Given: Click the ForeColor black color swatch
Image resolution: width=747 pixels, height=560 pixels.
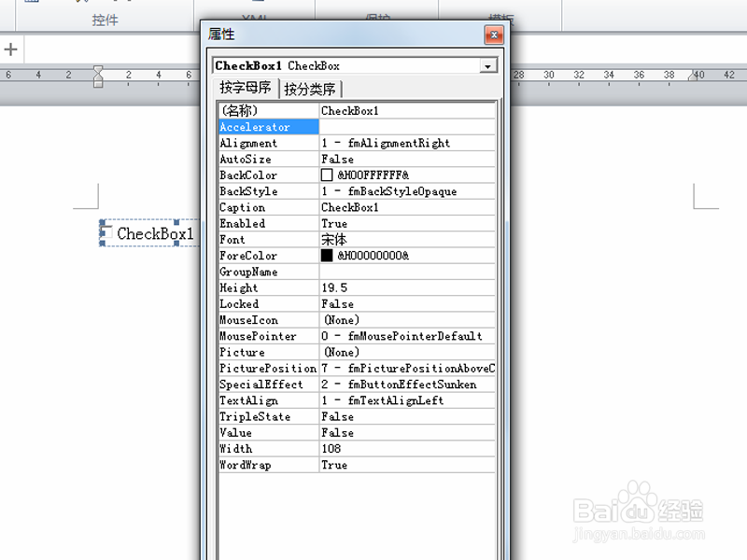Looking at the screenshot, I should [327, 256].
